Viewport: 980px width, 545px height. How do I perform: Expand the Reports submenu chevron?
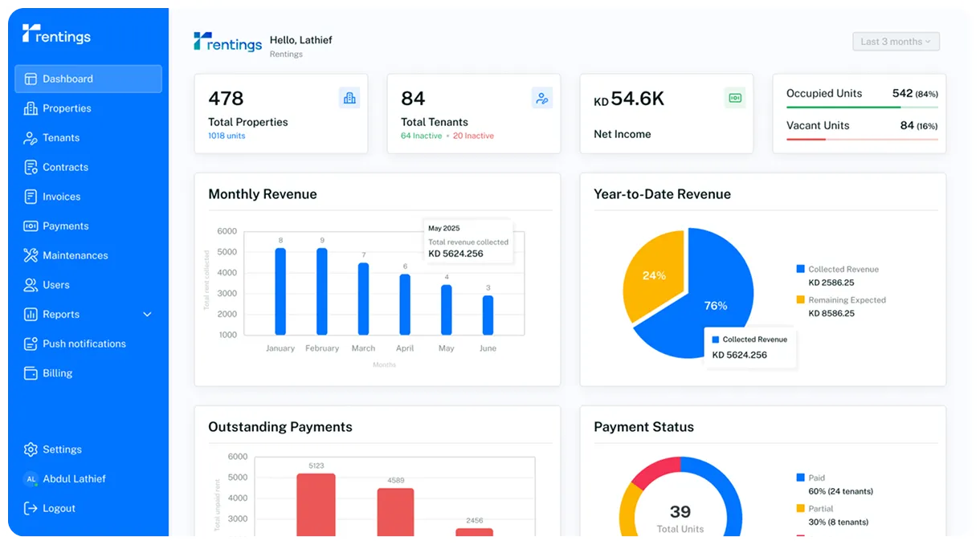(x=147, y=315)
